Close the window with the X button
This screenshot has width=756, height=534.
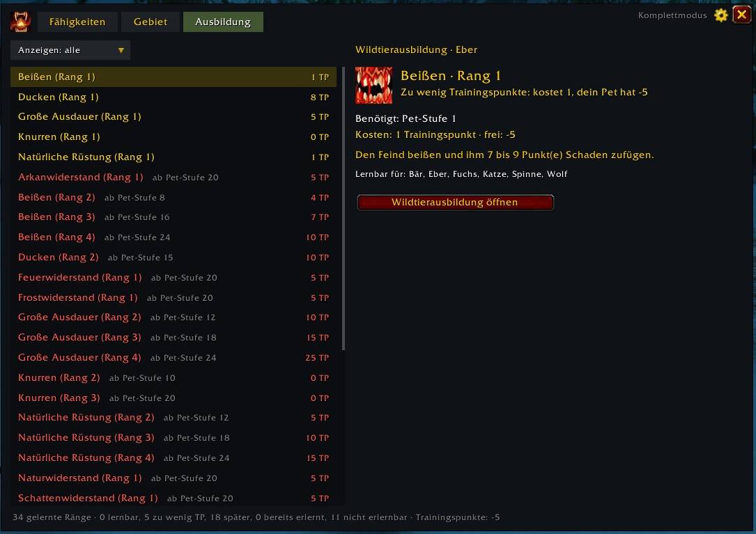[741, 15]
